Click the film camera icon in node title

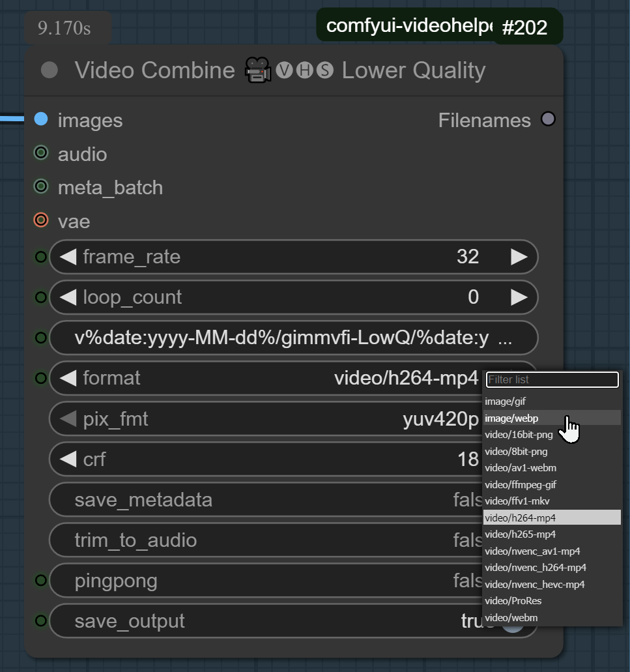(258, 70)
